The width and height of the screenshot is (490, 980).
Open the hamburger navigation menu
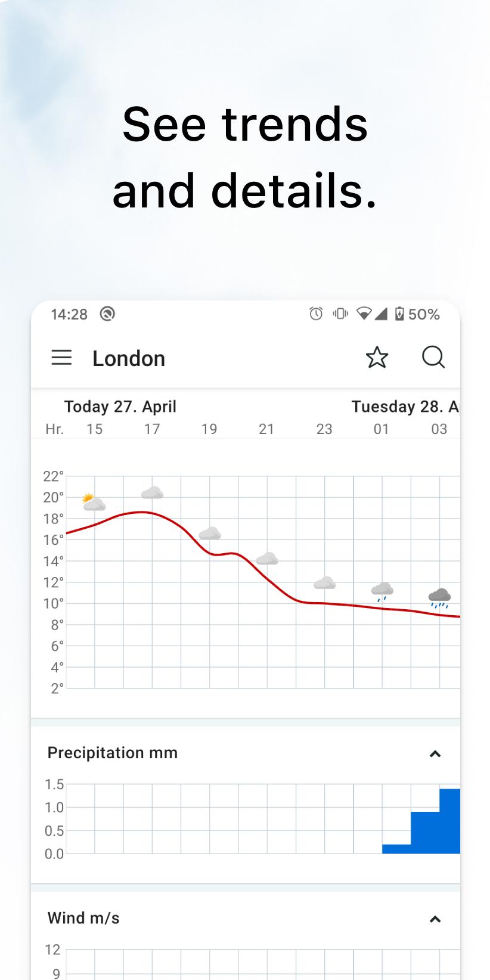click(61, 358)
